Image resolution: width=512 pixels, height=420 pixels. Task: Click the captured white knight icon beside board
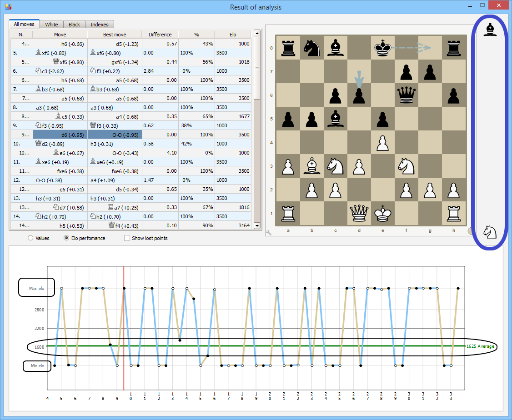tap(490, 232)
